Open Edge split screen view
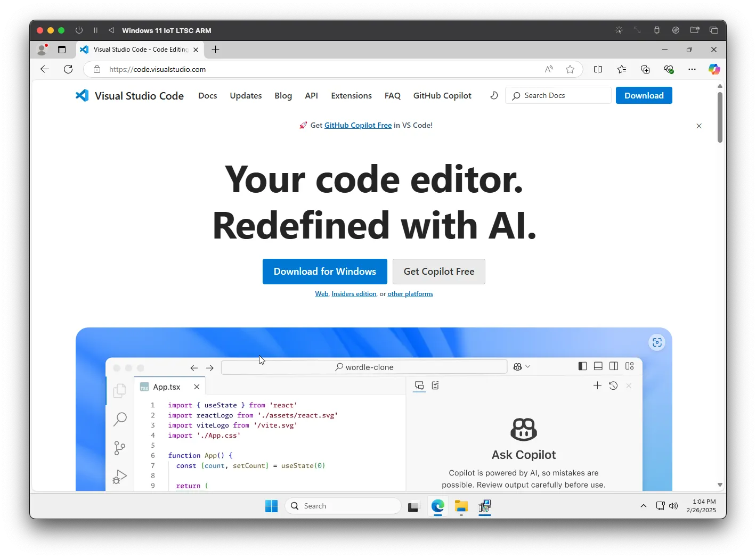756x558 pixels. [598, 69]
